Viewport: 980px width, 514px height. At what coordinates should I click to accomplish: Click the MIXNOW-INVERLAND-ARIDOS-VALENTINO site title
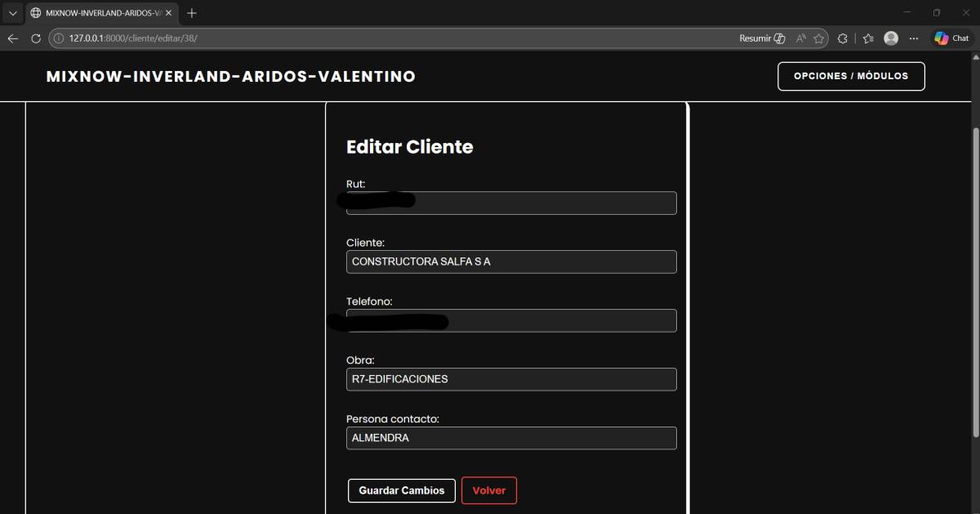[231, 77]
